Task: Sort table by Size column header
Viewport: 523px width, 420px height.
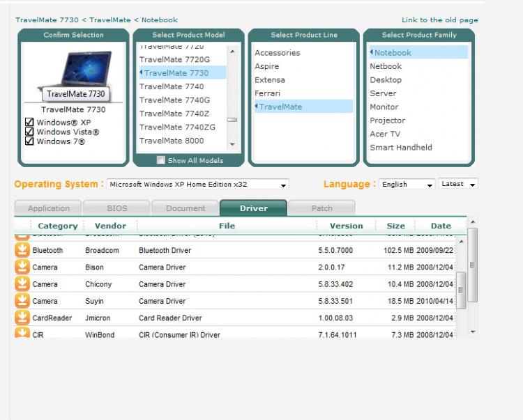Action: coord(395,226)
